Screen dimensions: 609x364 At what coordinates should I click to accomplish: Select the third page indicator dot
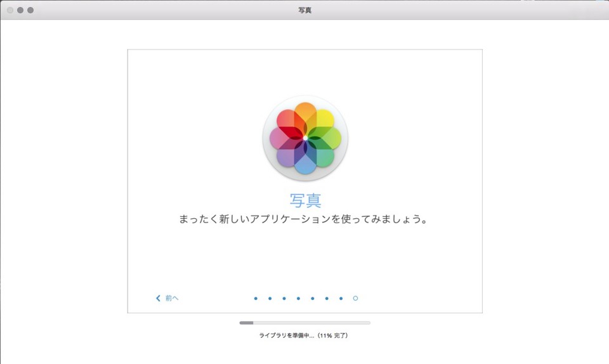[x=284, y=299]
